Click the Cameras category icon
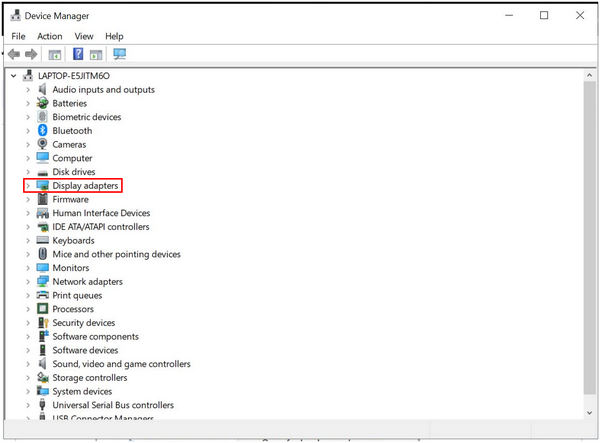 (x=43, y=144)
